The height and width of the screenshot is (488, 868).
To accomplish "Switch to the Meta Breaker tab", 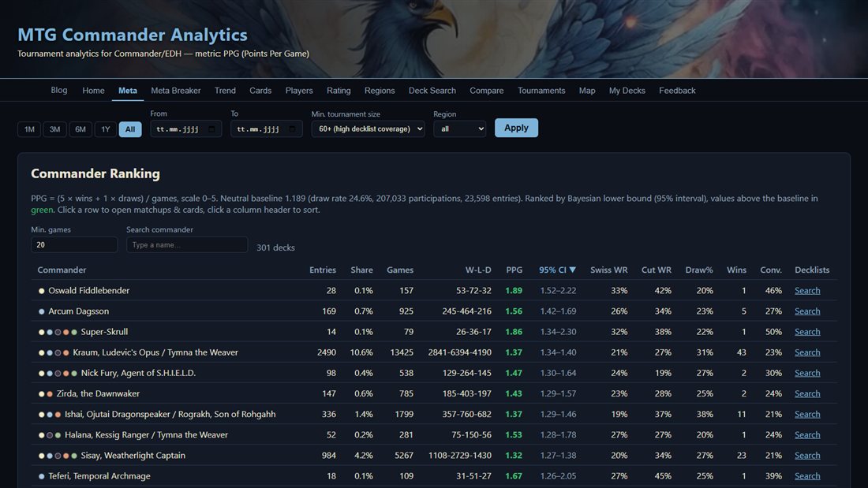I will 175,90.
